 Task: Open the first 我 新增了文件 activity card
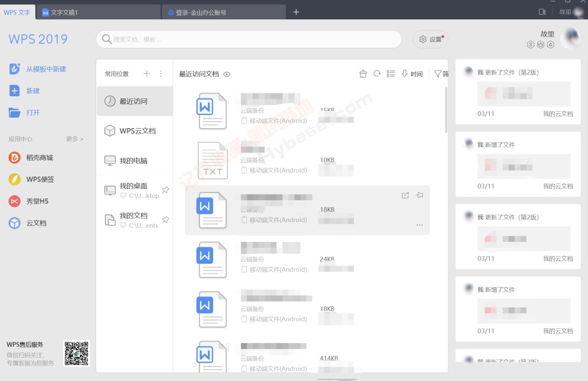[x=518, y=164]
